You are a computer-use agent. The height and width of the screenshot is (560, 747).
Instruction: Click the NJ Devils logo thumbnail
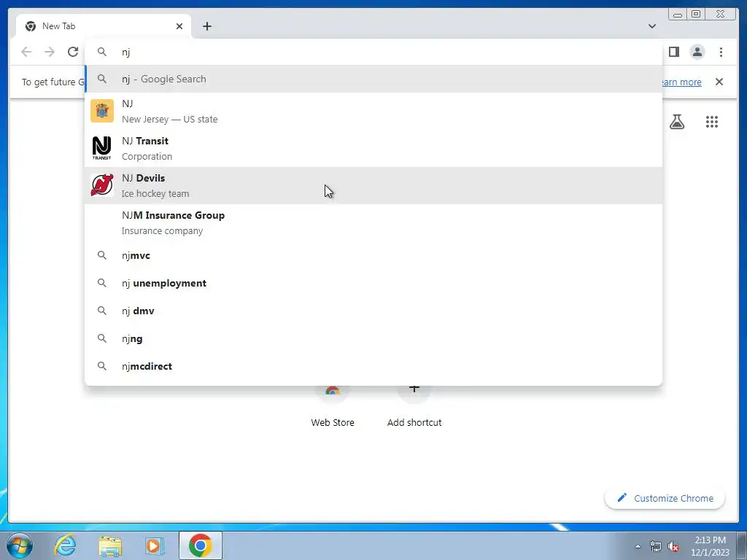[x=102, y=185]
